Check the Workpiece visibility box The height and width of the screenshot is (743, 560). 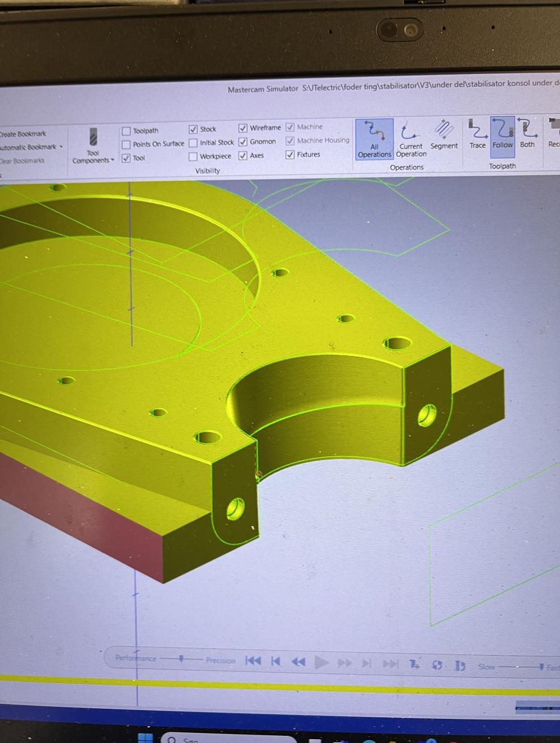[x=193, y=156]
